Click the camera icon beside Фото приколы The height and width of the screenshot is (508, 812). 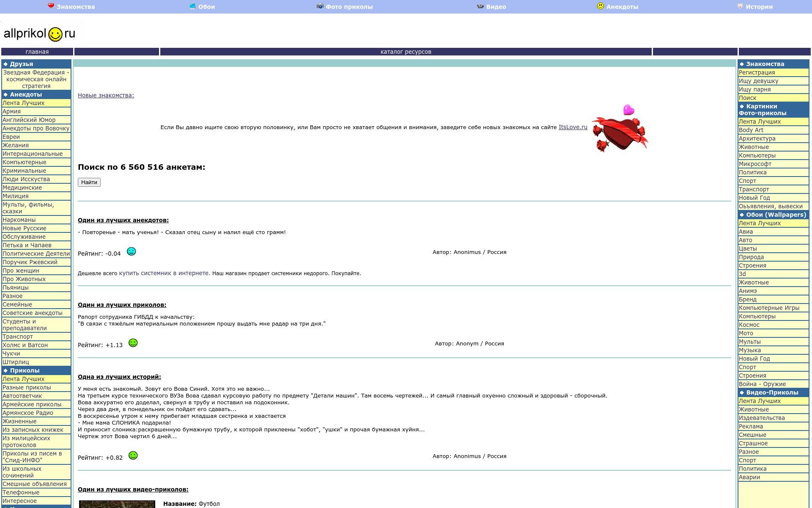point(320,6)
